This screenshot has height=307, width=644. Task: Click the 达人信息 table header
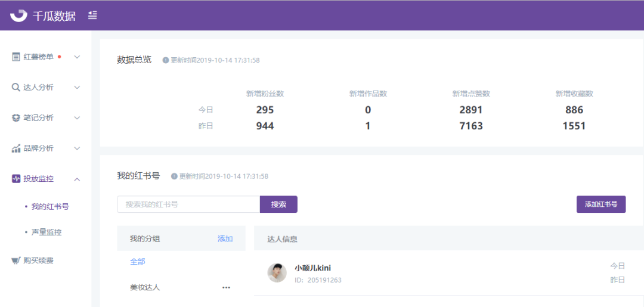point(283,239)
